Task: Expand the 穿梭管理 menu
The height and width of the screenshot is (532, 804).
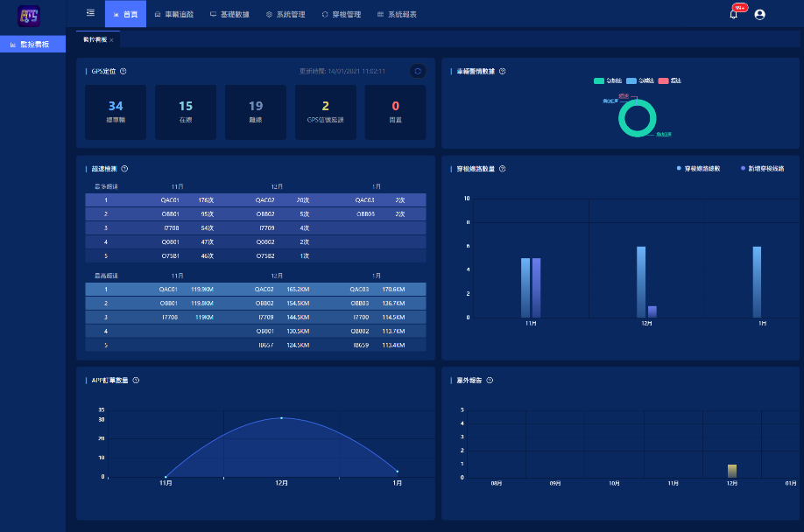Action: pyautogui.click(x=342, y=15)
